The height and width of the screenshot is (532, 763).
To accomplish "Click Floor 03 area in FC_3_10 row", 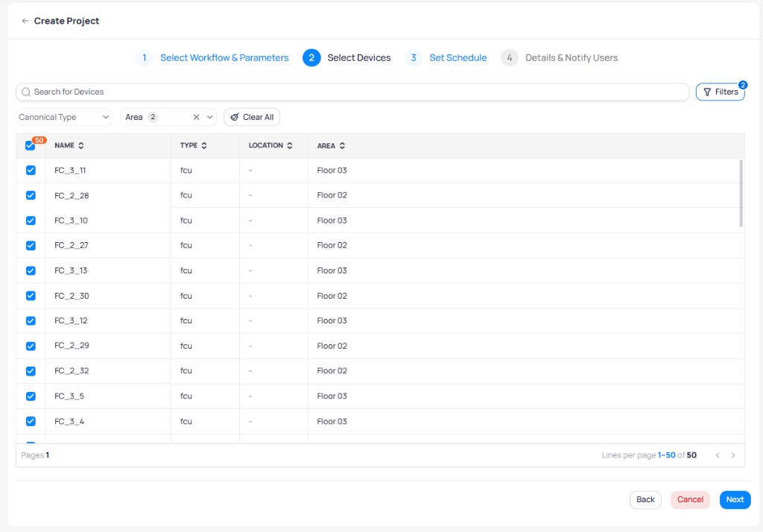I will click(x=332, y=221).
